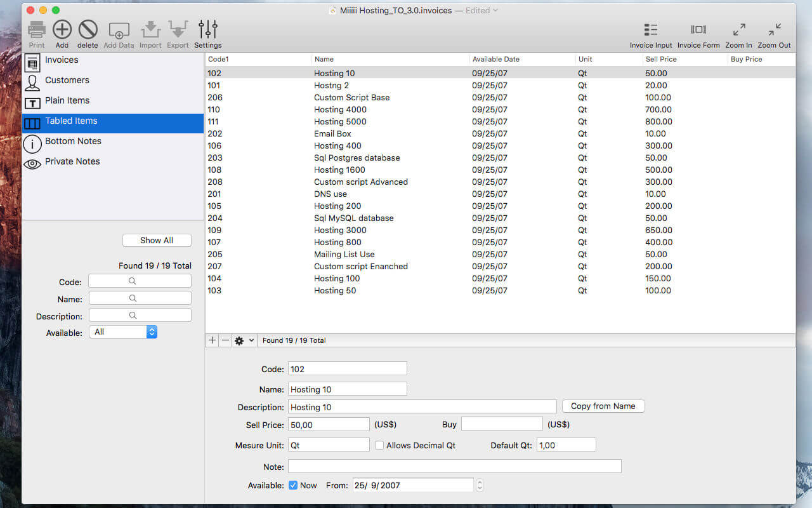
Task: Select the Hosting 4000 row
Action: coord(501,109)
